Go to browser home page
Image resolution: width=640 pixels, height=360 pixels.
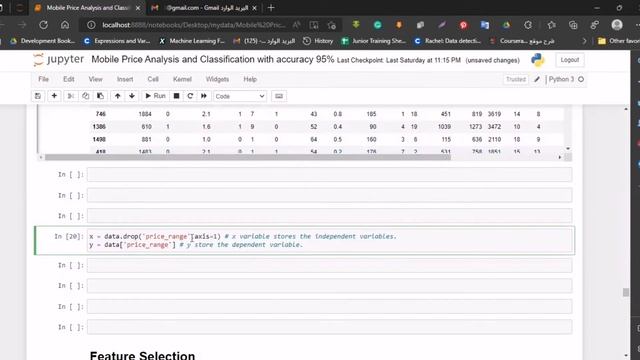(x=65, y=25)
